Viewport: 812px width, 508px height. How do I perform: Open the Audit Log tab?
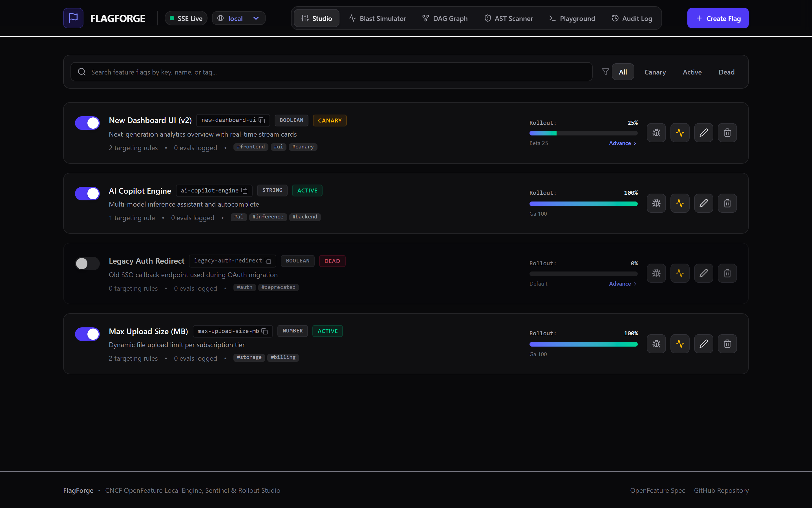click(x=632, y=18)
